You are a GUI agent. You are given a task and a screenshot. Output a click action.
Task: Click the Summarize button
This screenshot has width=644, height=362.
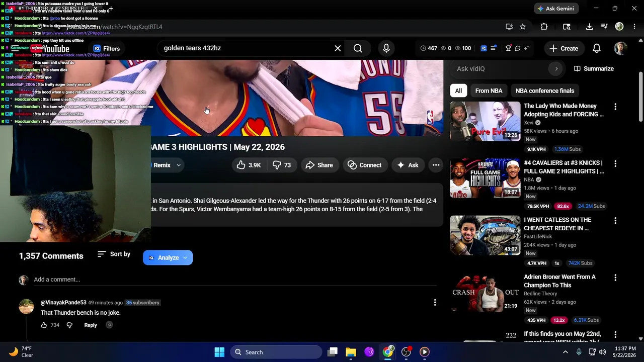coord(594,68)
